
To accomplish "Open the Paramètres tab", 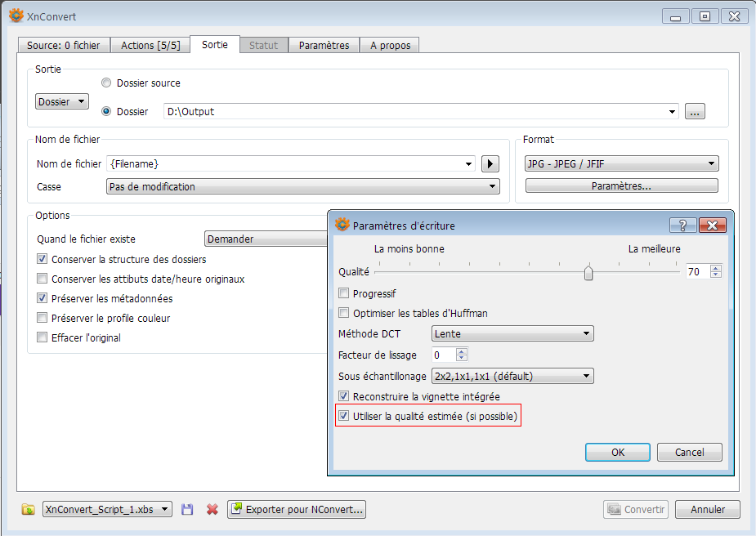I will (x=324, y=45).
